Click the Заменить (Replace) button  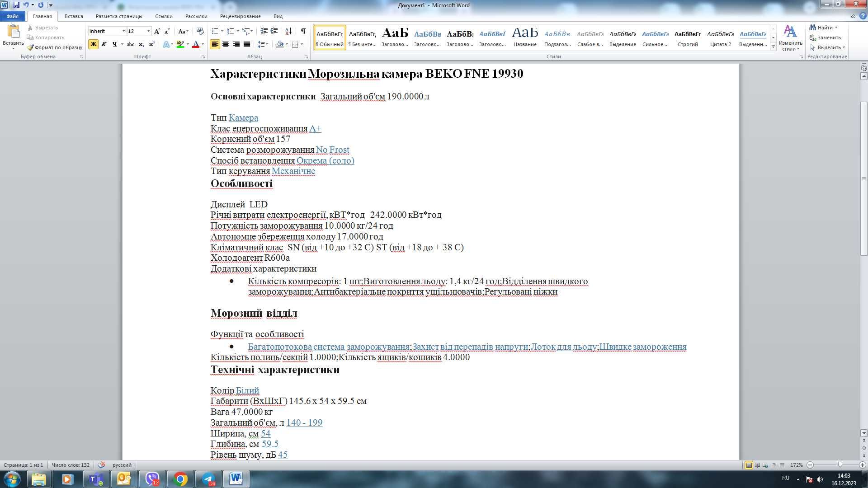click(x=826, y=38)
